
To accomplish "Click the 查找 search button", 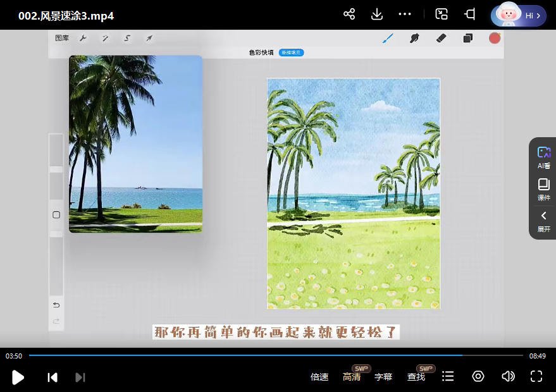I will (416, 377).
